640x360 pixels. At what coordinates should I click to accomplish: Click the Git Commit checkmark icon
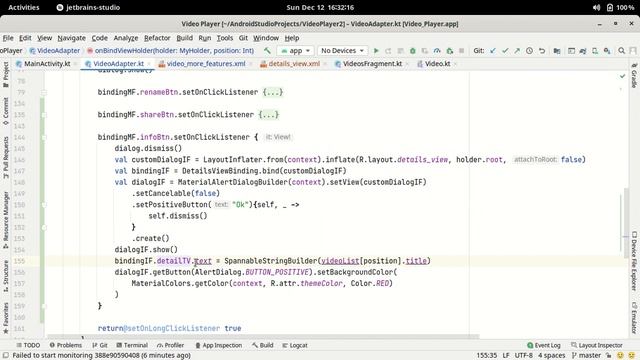tap(505, 51)
